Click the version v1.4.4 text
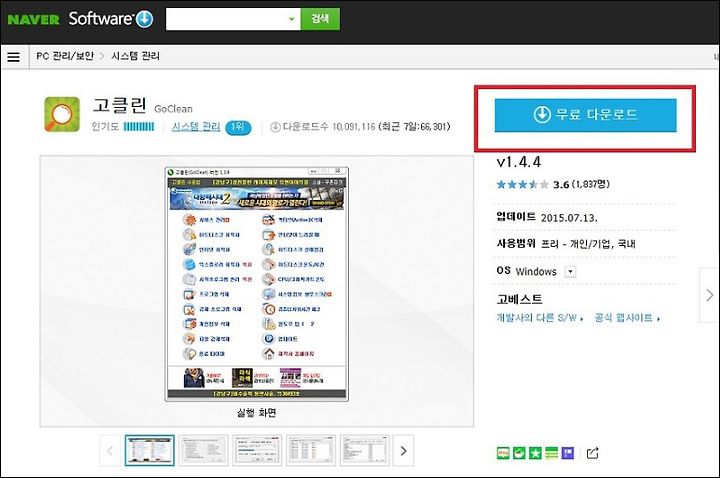Screen dimensions: 720x478 519,162
